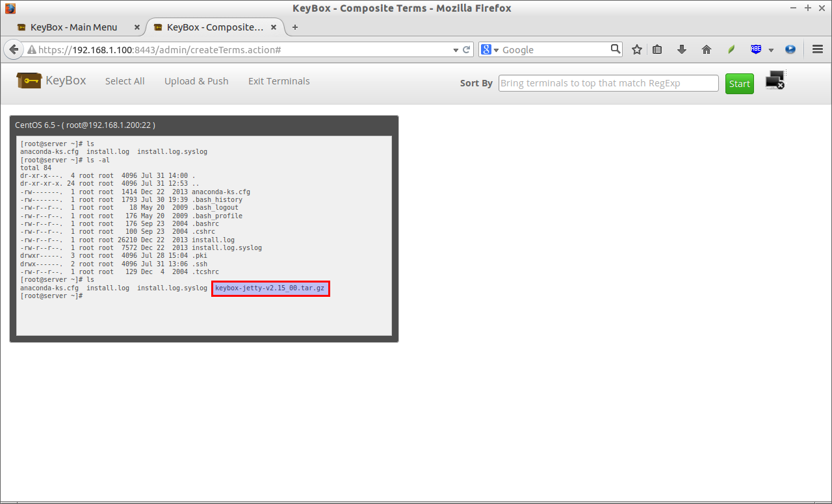Viewport: 832px width, 504px height.
Task: Close the KeyBox - Composite tab
Action: coord(274,27)
